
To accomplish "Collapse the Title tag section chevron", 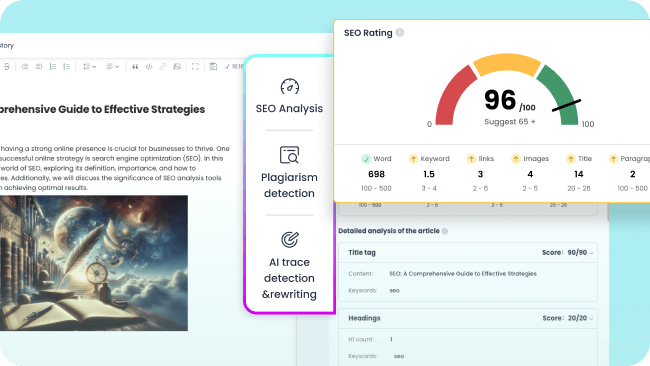I will tap(591, 253).
